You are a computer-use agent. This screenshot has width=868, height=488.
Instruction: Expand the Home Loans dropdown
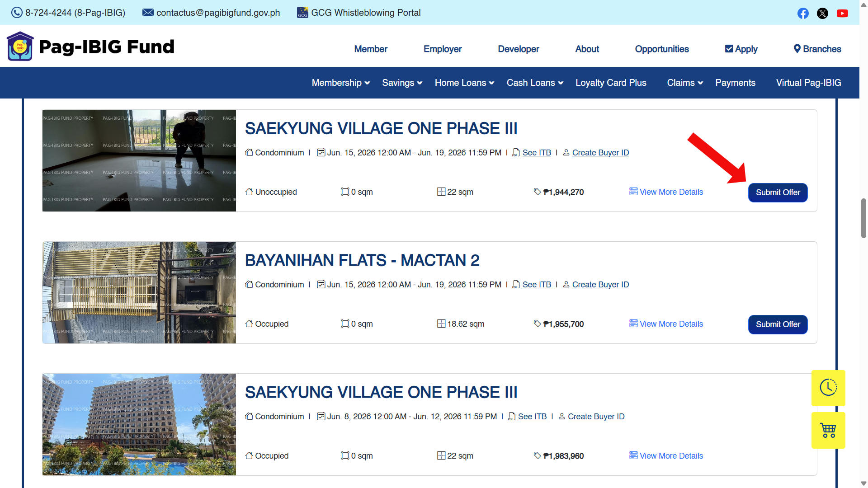click(465, 83)
